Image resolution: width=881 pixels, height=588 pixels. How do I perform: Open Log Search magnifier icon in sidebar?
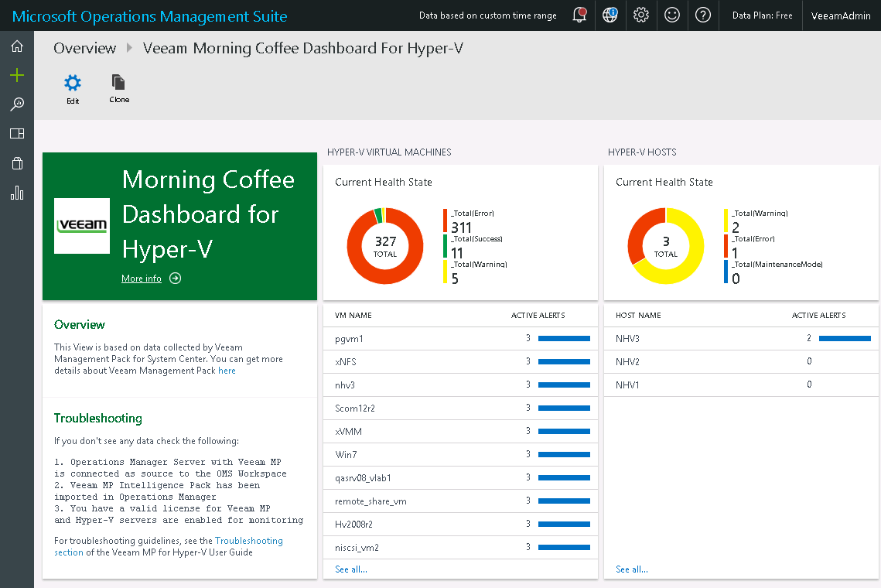click(17, 104)
